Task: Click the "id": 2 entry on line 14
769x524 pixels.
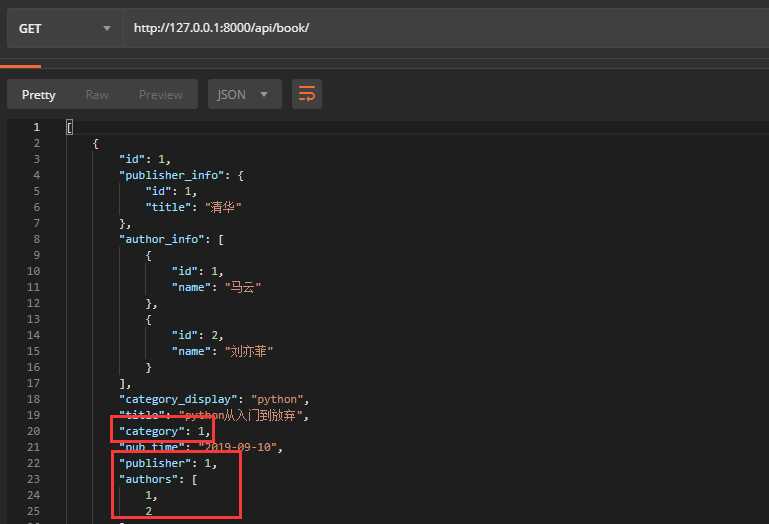Action: point(198,335)
